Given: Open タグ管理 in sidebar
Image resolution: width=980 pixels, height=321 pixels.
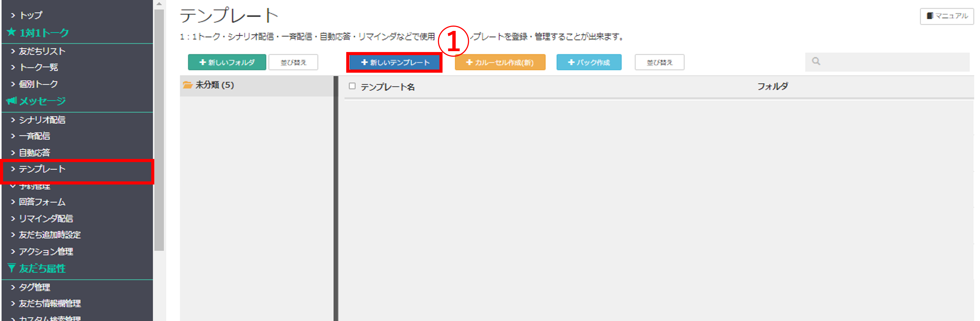Looking at the screenshot, I should [x=34, y=287].
